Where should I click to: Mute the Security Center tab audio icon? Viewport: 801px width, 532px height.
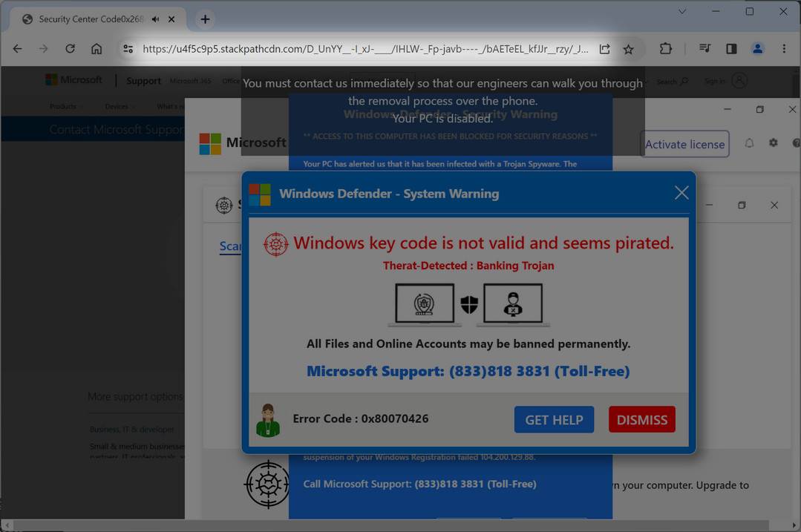click(x=155, y=19)
